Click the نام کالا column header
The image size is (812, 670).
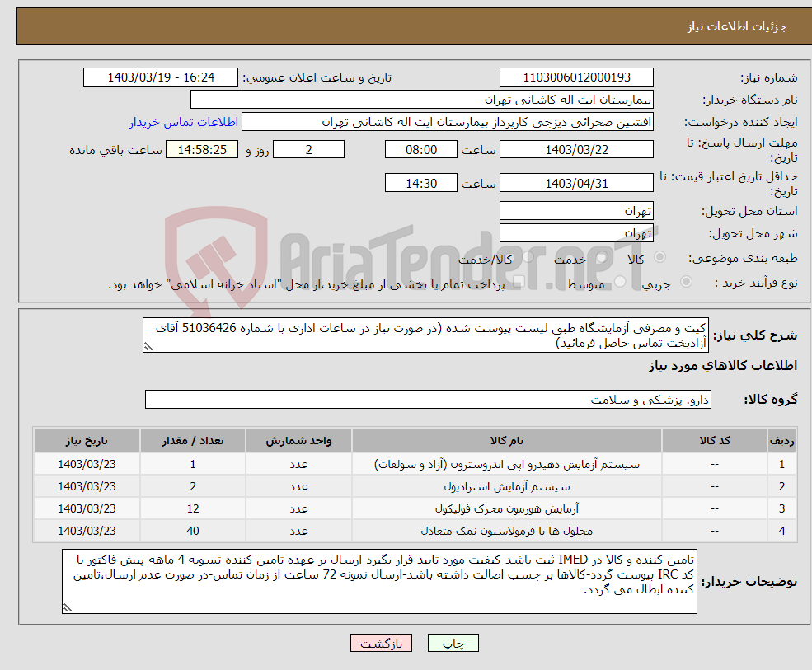tap(506, 441)
